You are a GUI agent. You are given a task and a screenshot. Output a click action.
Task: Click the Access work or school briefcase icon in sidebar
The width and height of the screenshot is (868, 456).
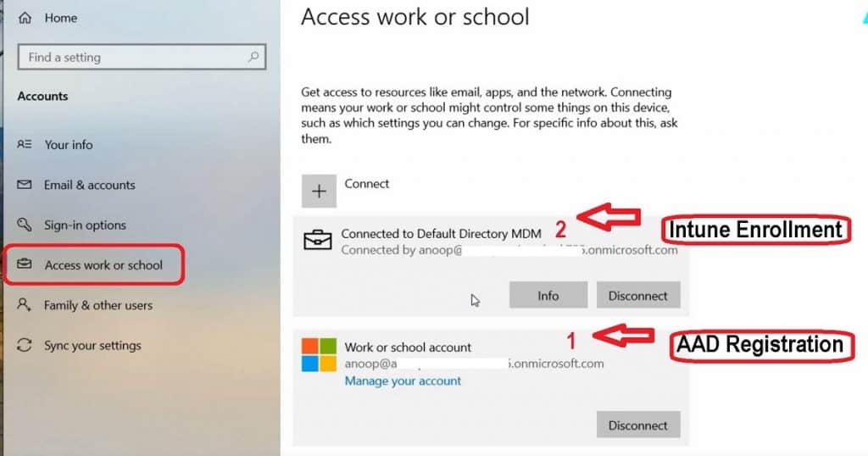click(x=25, y=264)
